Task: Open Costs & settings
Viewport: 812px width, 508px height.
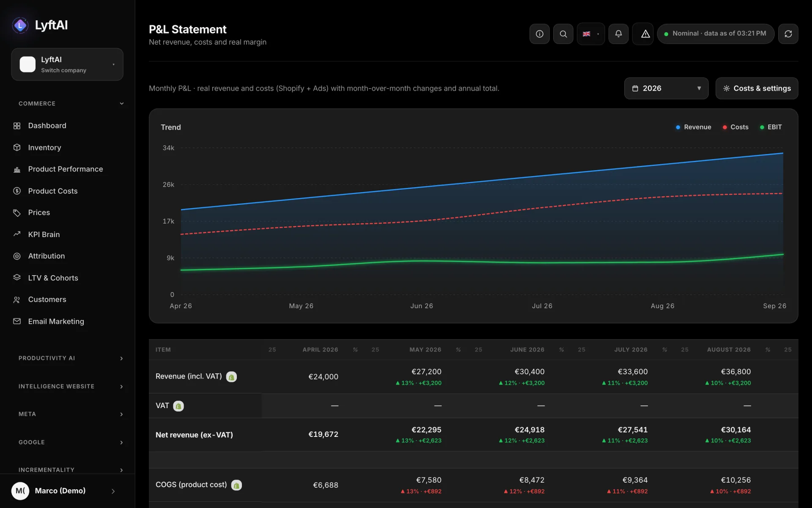Action: (x=757, y=88)
